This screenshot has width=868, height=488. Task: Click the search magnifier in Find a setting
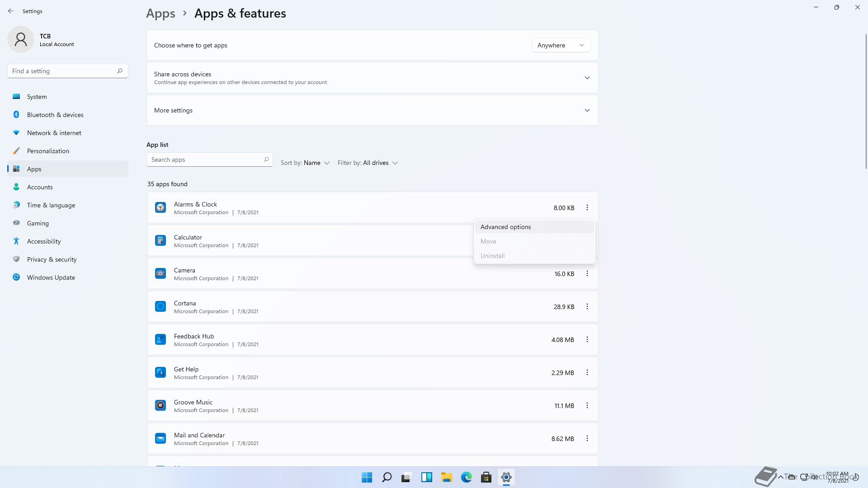(x=120, y=71)
